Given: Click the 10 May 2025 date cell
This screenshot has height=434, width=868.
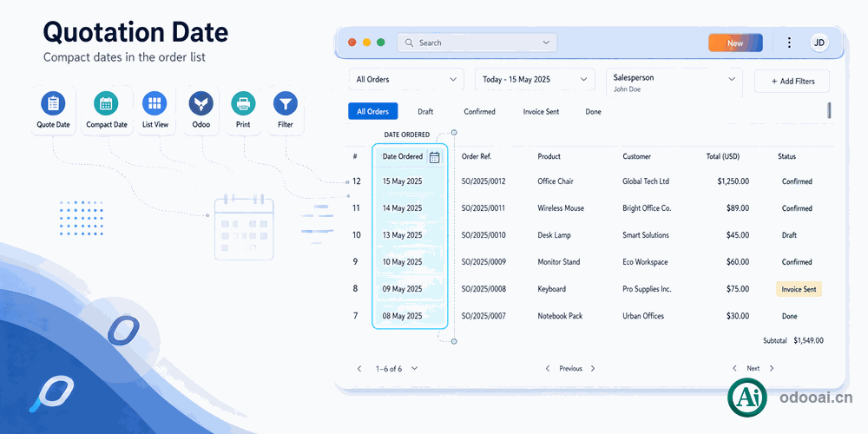Looking at the screenshot, I should pyautogui.click(x=403, y=262).
